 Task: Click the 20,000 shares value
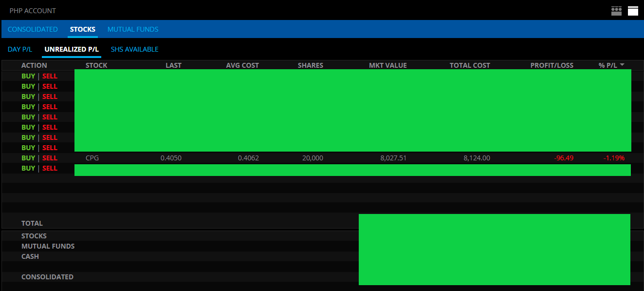coord(313,158)
